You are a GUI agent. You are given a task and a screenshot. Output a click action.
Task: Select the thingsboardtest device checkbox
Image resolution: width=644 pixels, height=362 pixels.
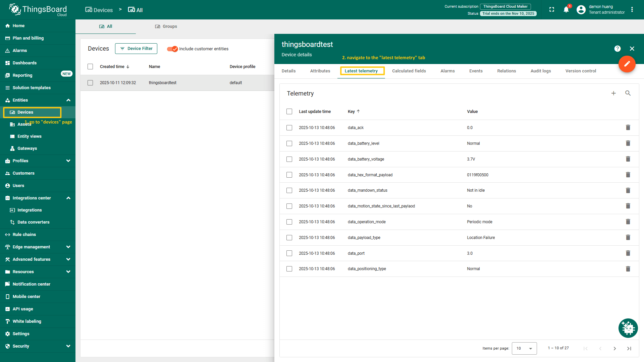[x=90, y=83]
